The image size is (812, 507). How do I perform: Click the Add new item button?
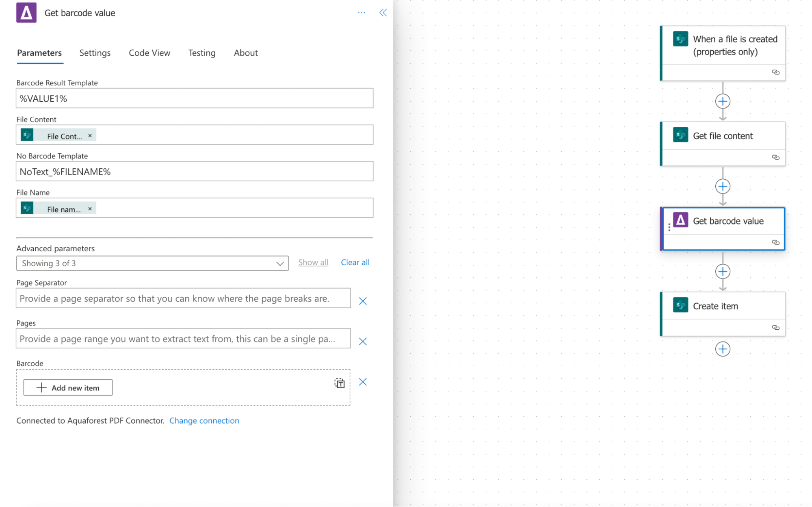(68, 387)
